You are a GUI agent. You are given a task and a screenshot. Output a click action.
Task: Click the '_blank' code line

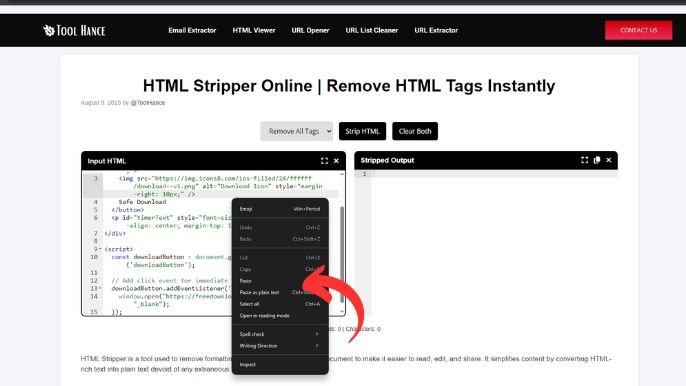[151, 304]
